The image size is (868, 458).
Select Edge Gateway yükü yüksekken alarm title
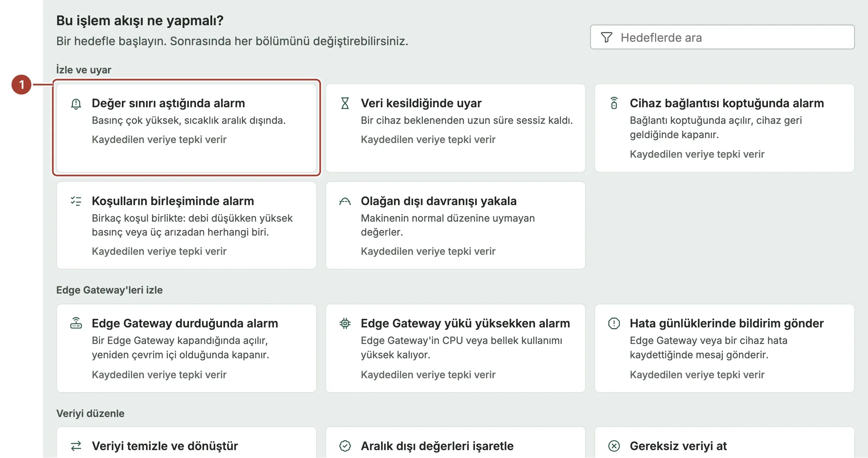pos(465,323)
